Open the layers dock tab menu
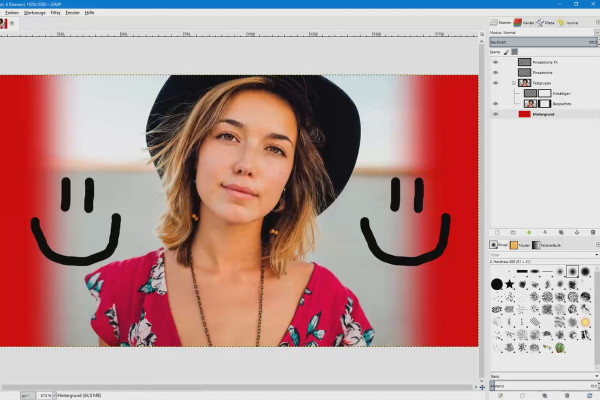Image resolution: width=600 pixels, height=400 pixels. pos(598,22)
